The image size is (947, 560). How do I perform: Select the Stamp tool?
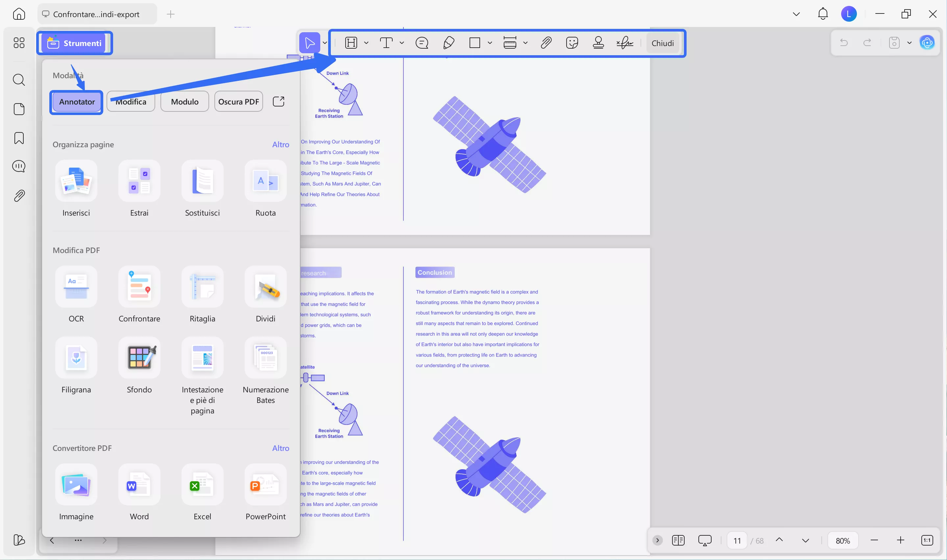point(598,43)
